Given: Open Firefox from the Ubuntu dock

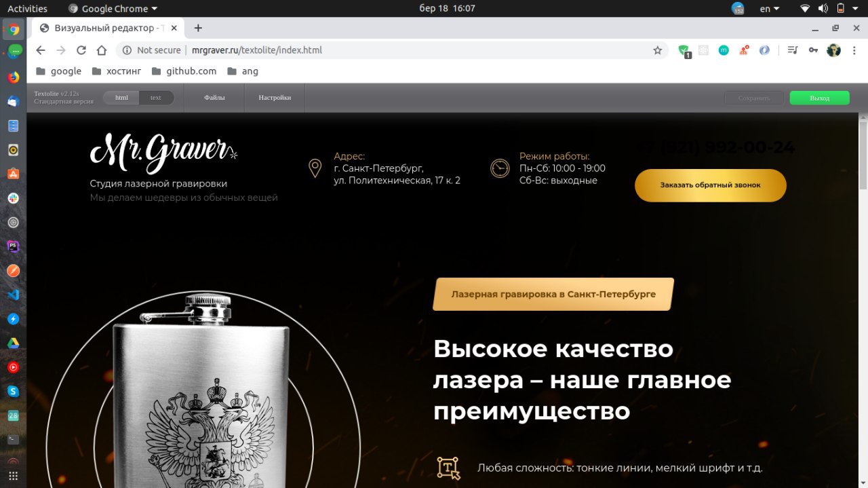Looking at the screenshot, I should [13, 77].
